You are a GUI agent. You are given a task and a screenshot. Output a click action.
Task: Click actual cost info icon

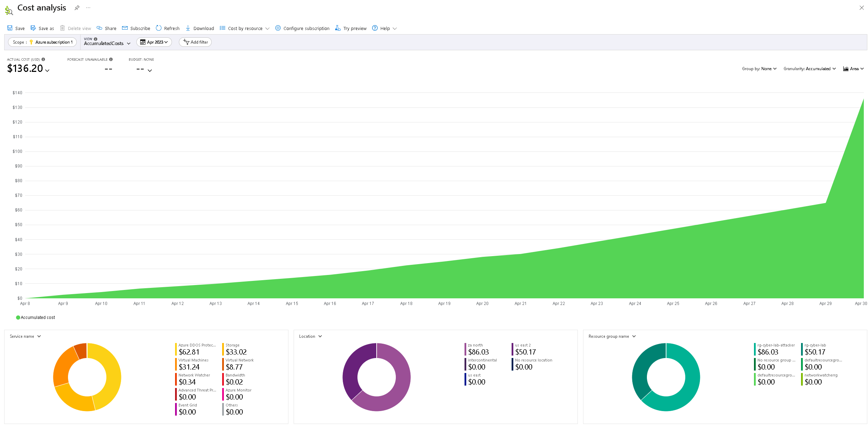click(43, 59)
